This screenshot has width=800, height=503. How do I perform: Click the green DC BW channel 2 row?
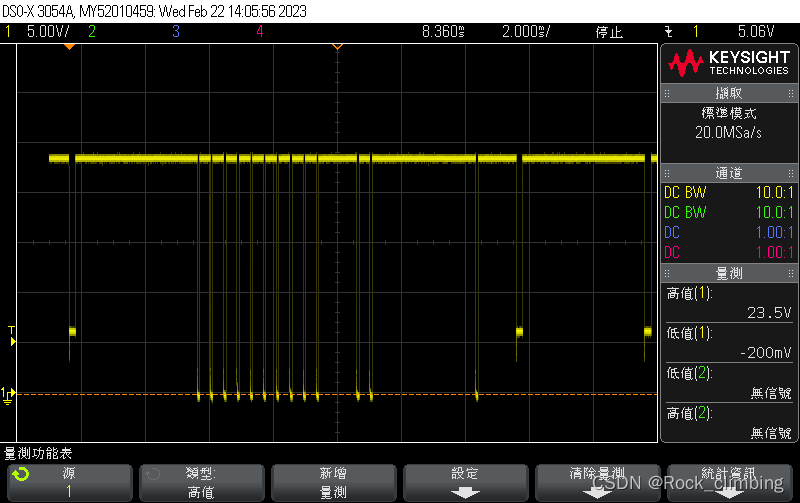point(729,212)
